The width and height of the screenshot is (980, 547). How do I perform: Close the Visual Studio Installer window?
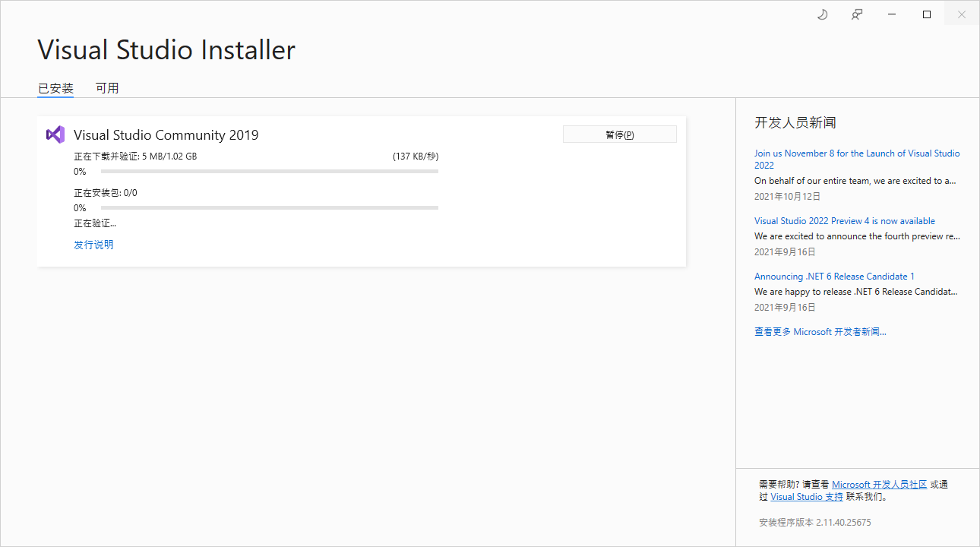(x=962, y=14)
